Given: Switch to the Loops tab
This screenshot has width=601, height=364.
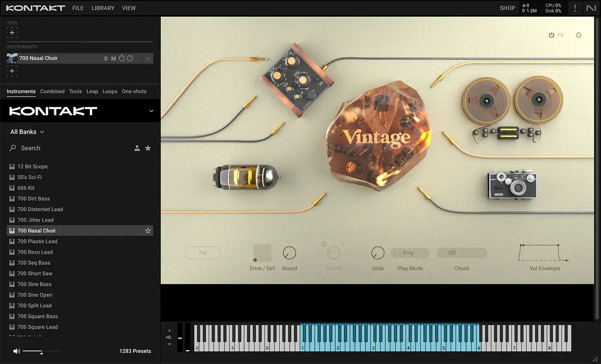Looking at the screenshot, I should pos(110,91).
